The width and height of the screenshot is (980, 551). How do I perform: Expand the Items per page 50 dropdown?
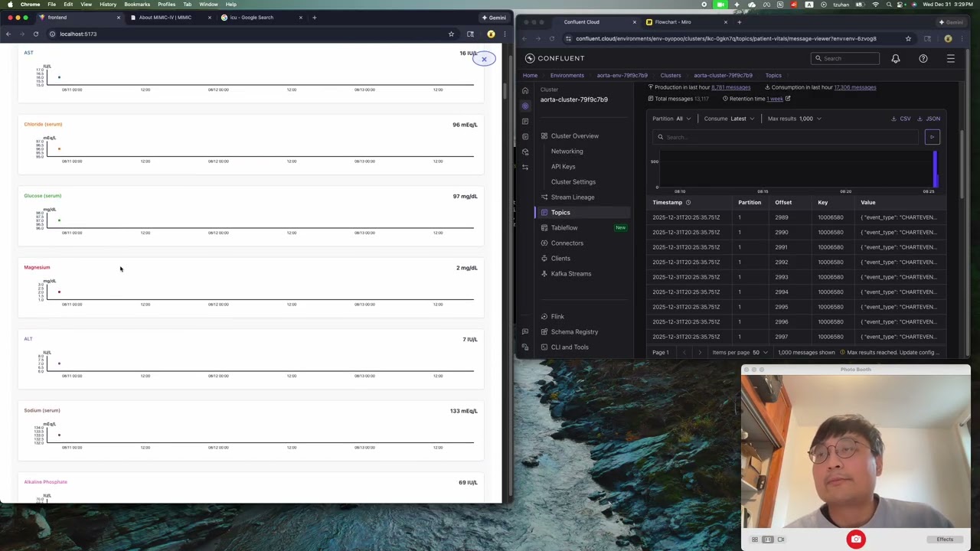[x=741, y=353]
